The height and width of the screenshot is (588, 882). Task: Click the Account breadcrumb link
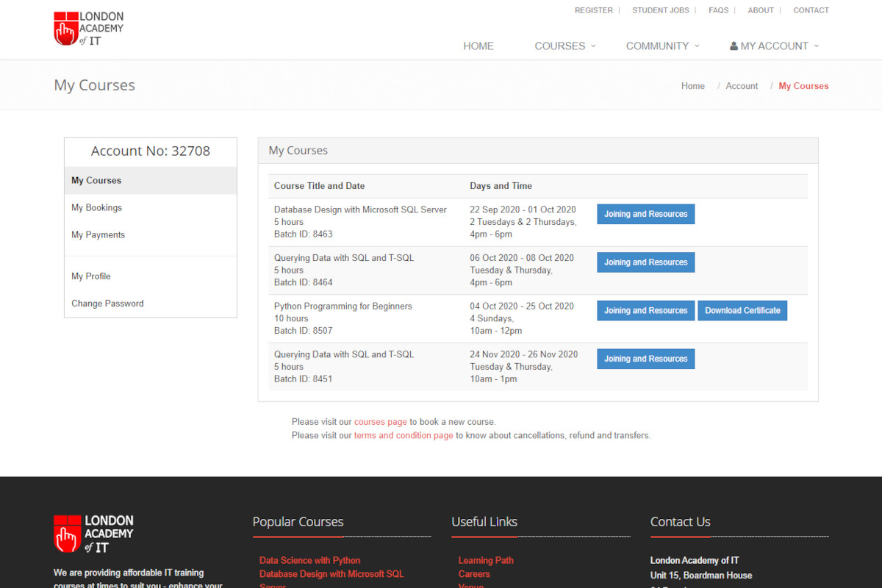[742, 86]
